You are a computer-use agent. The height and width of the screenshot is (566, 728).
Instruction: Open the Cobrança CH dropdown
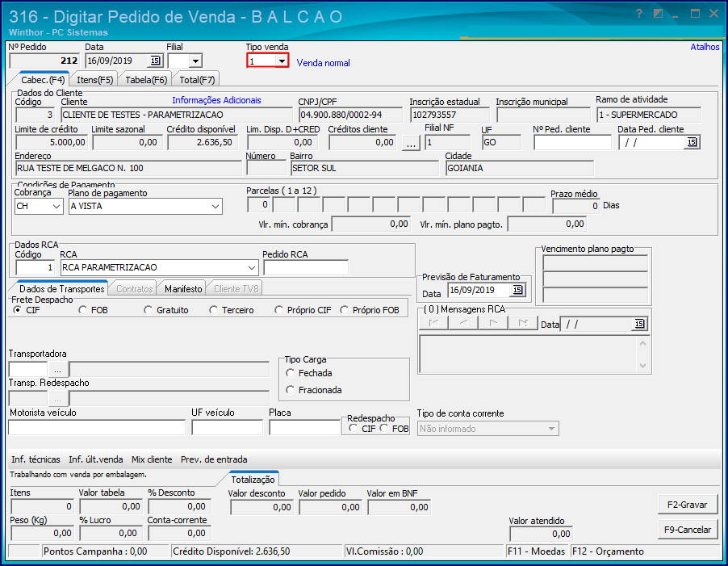[56, 206]
